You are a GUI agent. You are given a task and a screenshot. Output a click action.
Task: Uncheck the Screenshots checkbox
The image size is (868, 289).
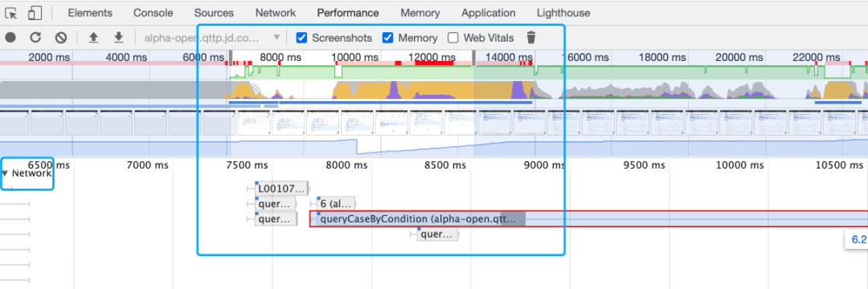click(x=301, y=38)
